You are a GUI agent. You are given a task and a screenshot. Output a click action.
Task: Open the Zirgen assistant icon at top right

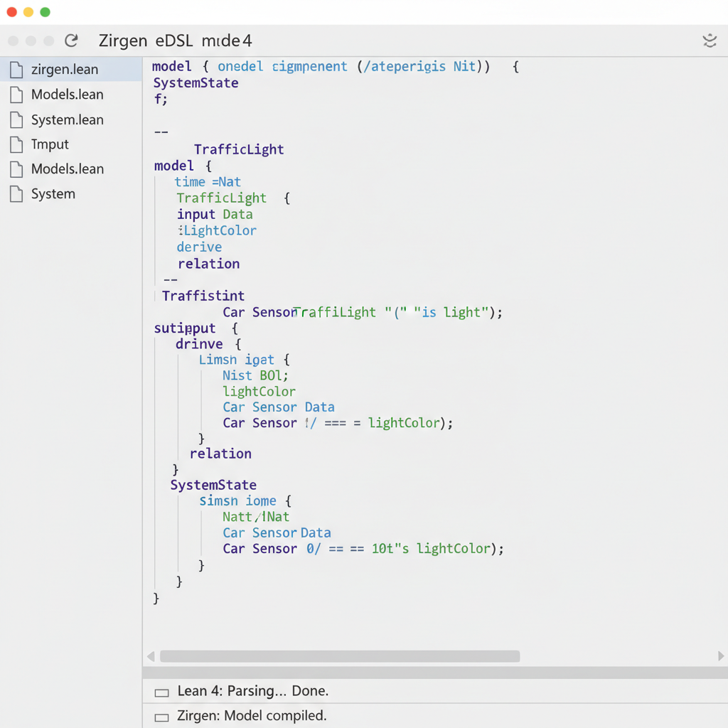710,41
